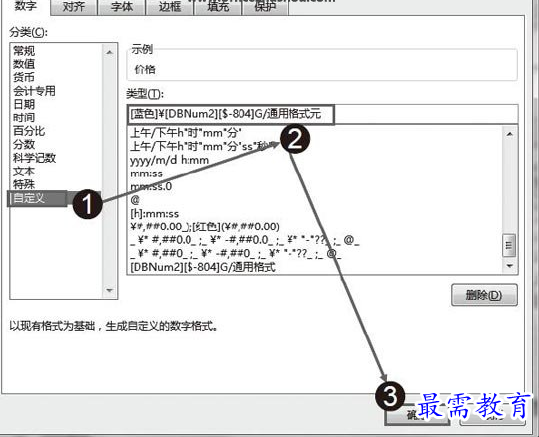
Task: Click the type list scroll-up arrow
Action: point(510,134)
